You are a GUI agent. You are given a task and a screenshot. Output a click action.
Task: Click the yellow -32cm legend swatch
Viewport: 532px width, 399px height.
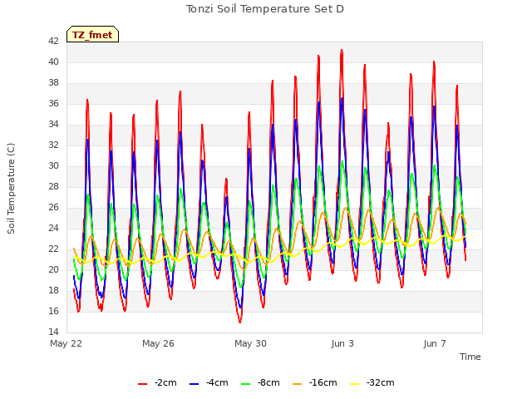point(355,384)
